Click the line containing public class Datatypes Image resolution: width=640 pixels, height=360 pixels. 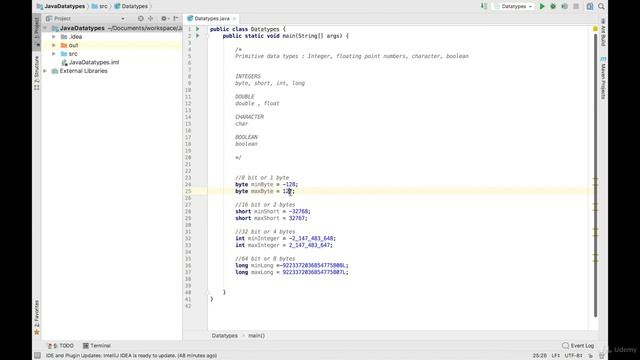pos(248,29)
